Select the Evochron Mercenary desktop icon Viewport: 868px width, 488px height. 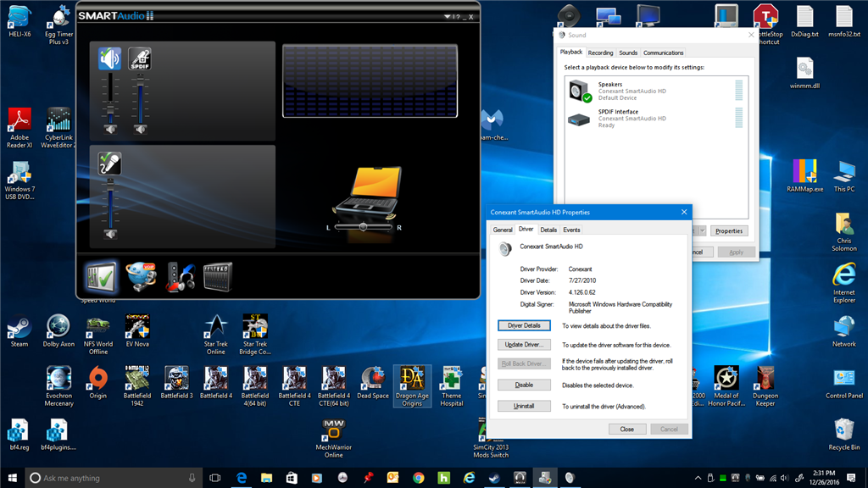(58, 386)
